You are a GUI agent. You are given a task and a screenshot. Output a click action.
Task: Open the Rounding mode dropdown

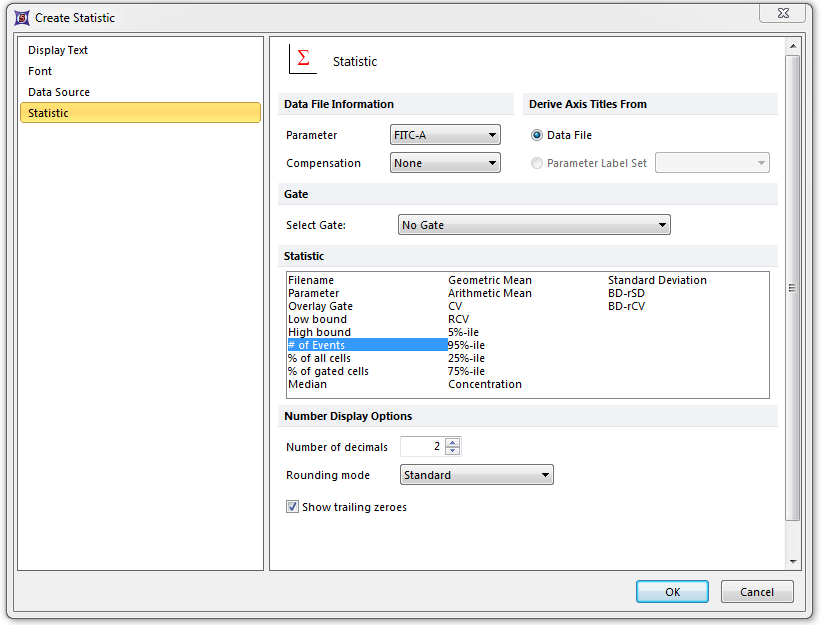(x=476, y=475)
